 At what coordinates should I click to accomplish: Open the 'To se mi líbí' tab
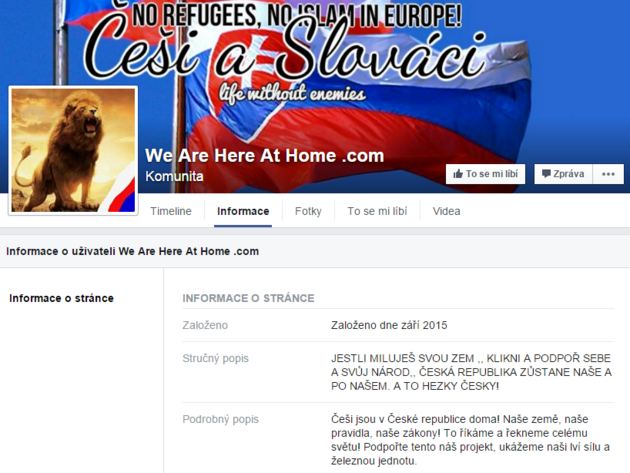377,211
